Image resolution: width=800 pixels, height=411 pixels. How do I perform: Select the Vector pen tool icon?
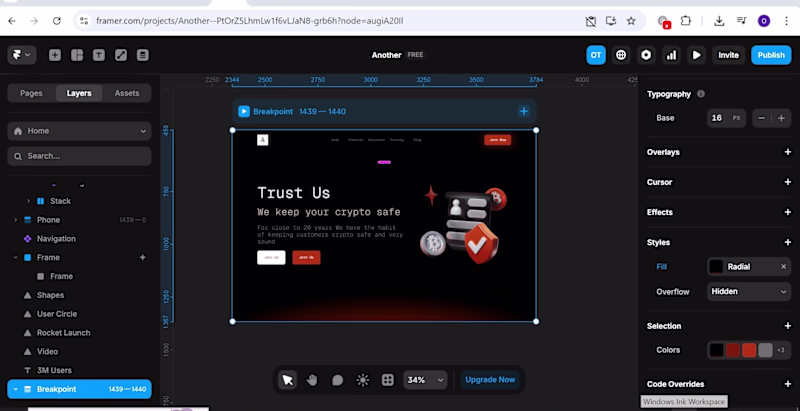pyautogui.click(x=121, y=55)
